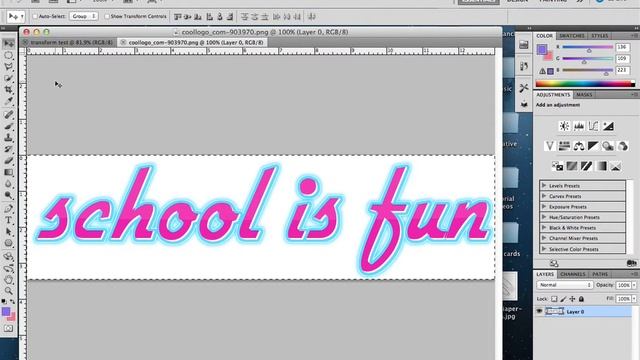Select the Move tool
The width and height of the screenshot is (640, 360).
(x=9, y=43)
